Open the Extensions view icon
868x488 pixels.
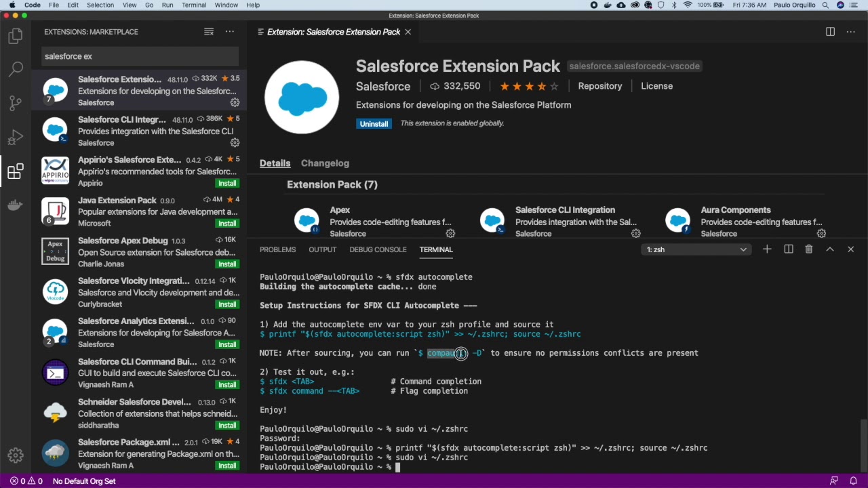point(15,171)
